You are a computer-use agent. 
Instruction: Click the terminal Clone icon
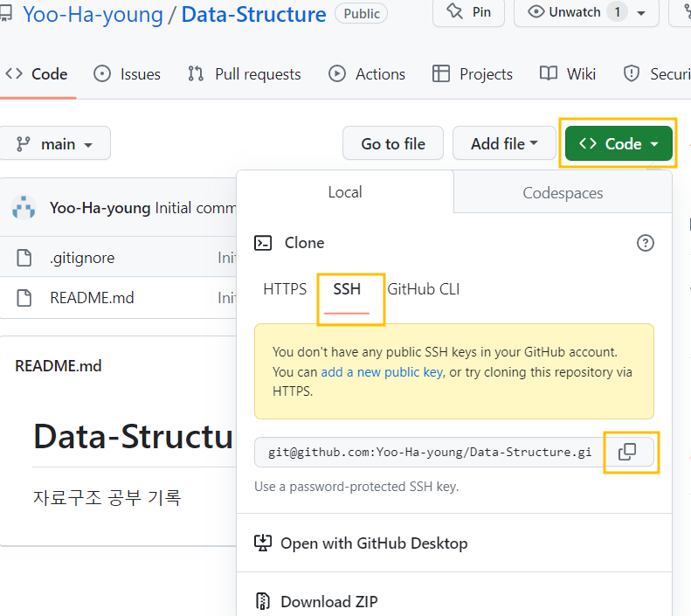(x=263, y=243)
